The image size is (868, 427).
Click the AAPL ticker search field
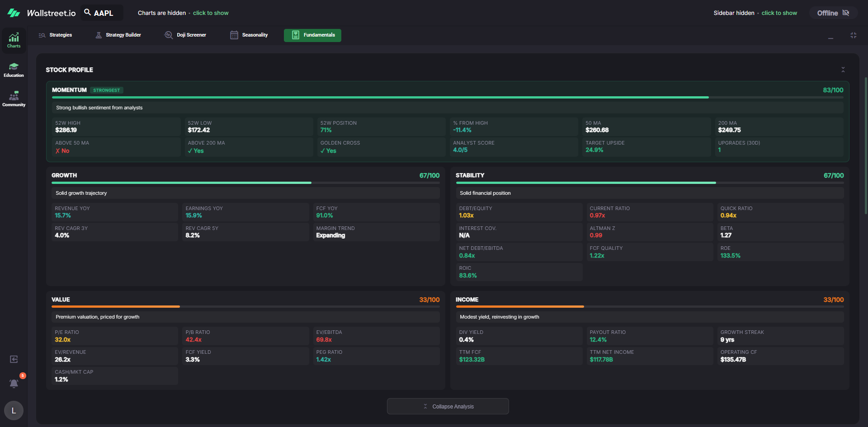(x=102, y=13)
